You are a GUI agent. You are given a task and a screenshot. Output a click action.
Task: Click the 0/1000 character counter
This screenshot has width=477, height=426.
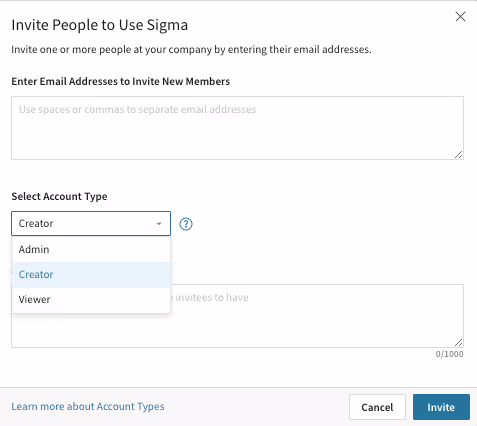point(449,354)
